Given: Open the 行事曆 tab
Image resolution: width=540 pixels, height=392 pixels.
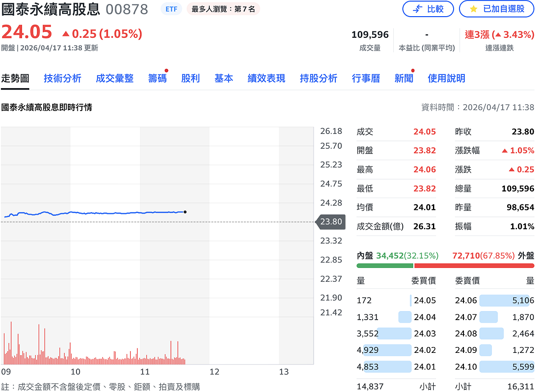Looking at the screenshot, I should coord(366,79).
